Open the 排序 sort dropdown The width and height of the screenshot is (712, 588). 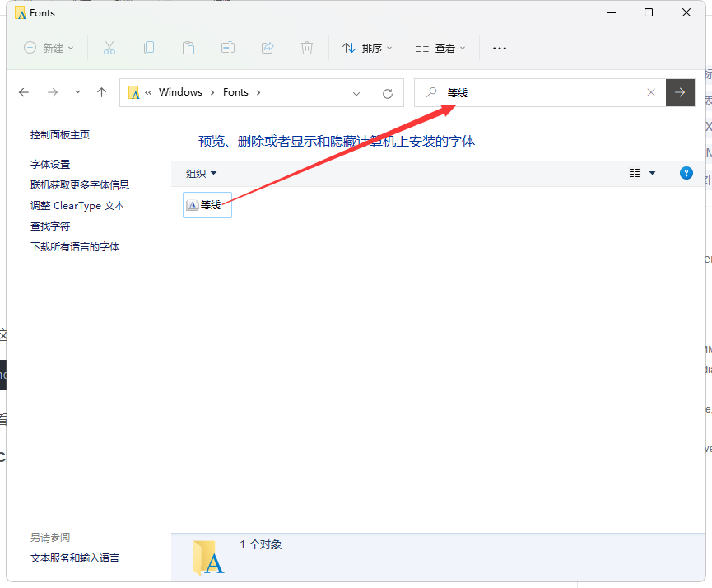[x=366, y=48]
